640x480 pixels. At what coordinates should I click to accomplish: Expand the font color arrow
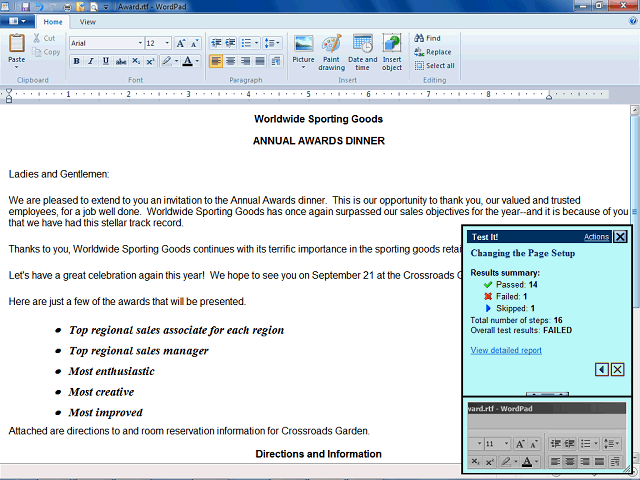(197, 61)
